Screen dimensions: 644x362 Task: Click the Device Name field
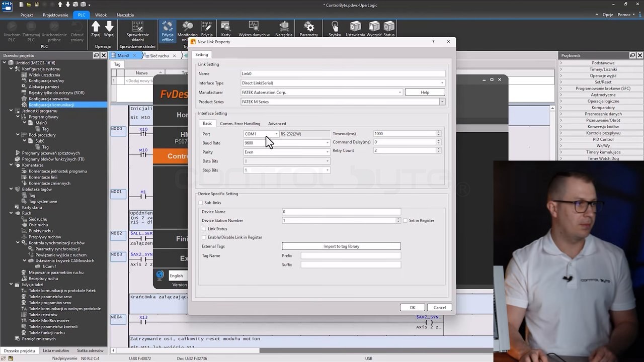click(x=341, y=212)
